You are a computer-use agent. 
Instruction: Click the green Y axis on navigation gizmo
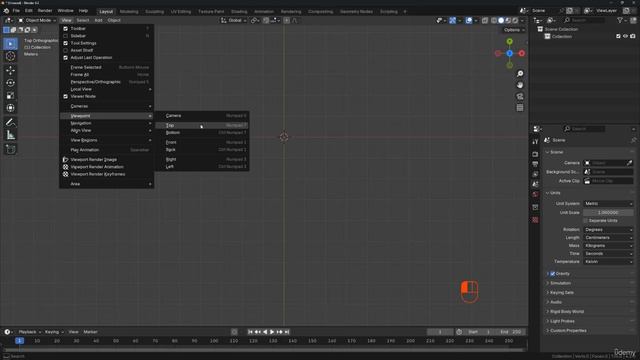pyautogui.click(x=509, y=42)
